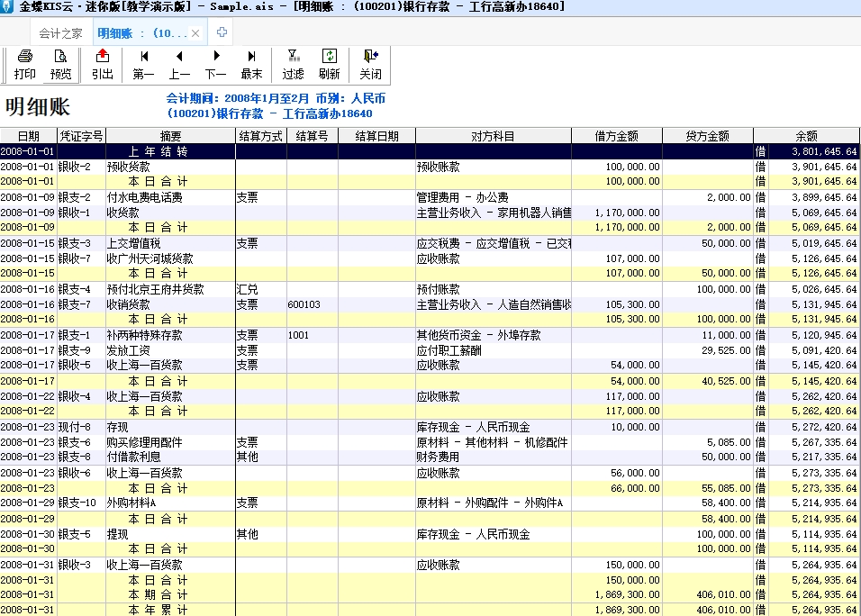Click the 贷方金额 column header

708,136
